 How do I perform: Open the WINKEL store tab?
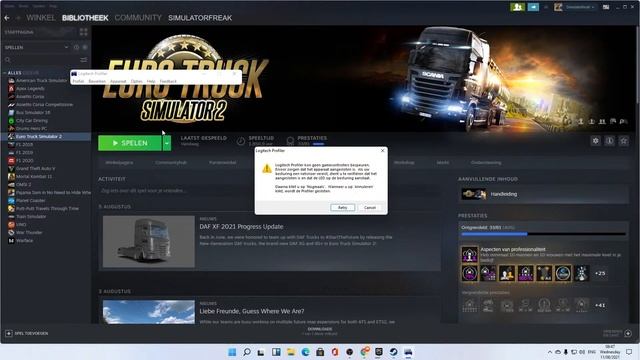(40, 18)
